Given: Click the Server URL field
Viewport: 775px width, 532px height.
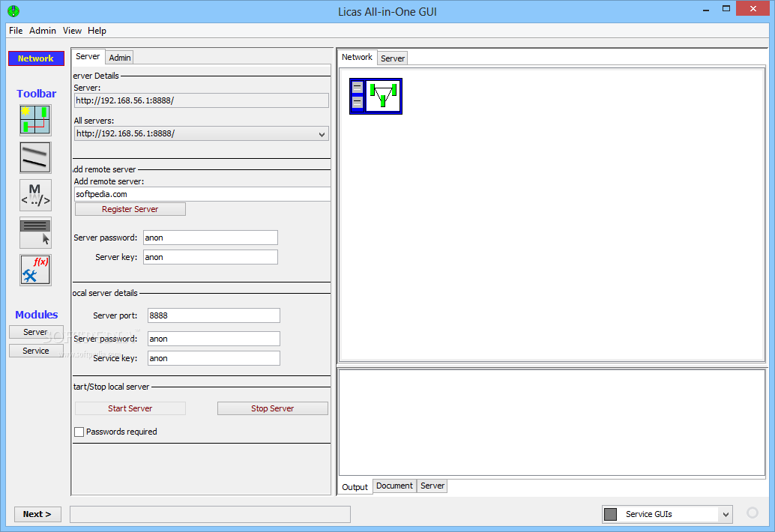Looking at the screenshot, I should (202, 100).
